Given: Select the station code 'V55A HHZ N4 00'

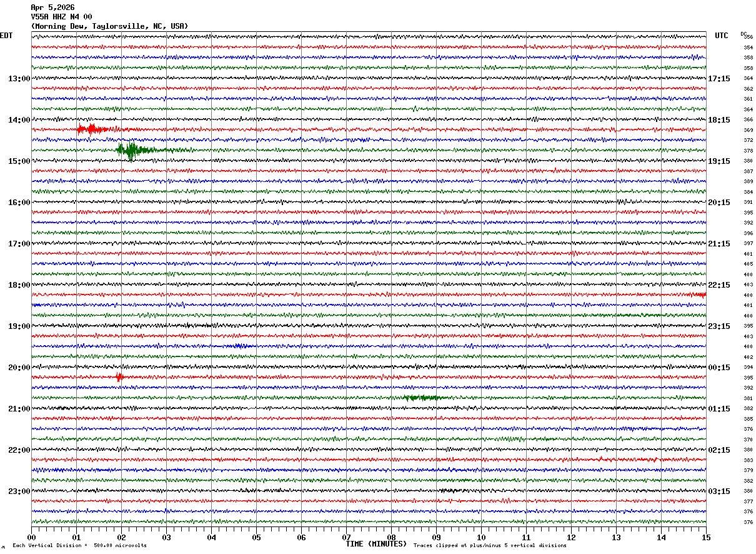Looking at the screenshot, I should point(61,17).
